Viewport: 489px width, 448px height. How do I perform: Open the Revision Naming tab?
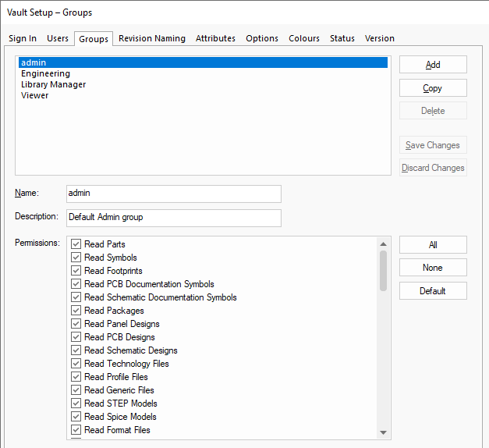152,38
